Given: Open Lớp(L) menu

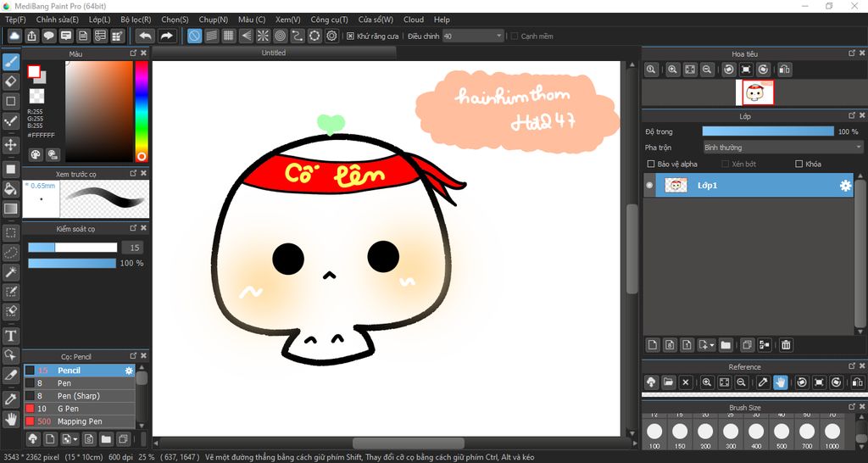Looking at the screenshot, I should point(100,20).
